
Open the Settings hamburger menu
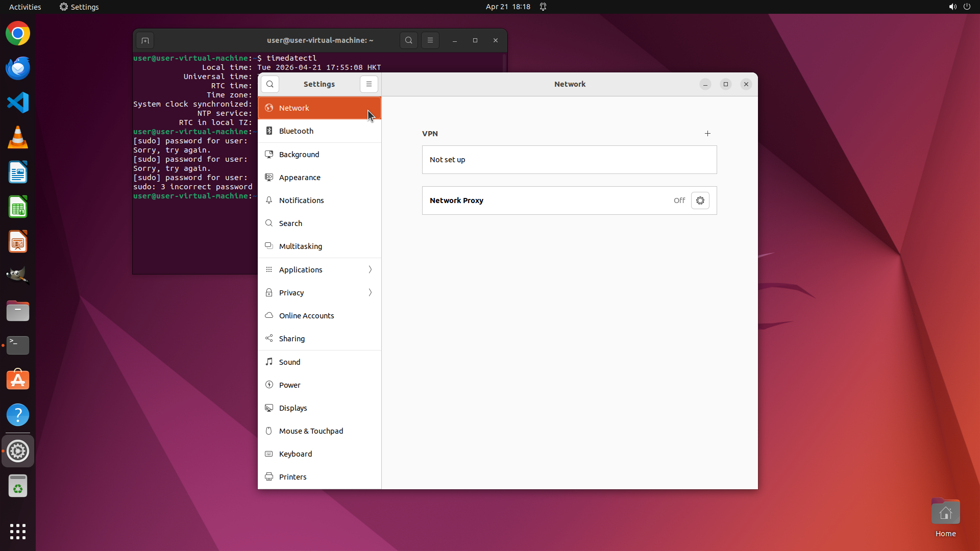[x=369, y=84]
